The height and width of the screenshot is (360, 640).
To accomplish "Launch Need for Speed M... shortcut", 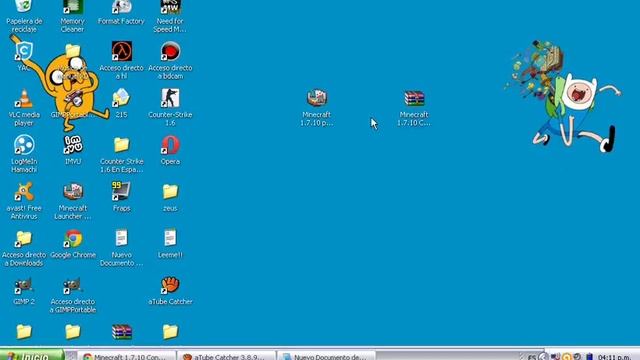I will (x=170, y=16).
